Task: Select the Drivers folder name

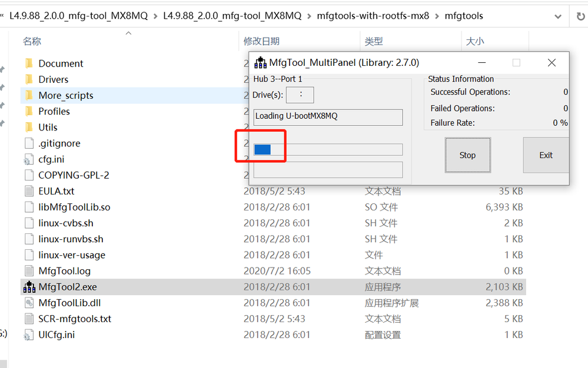Action: [x=53, y=79]
